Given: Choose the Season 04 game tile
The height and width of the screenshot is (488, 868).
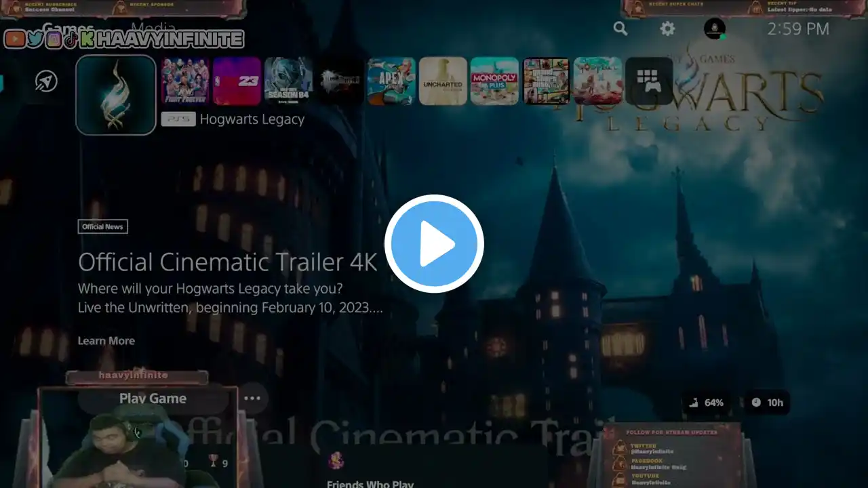Looking at the screenshot, I should pos(289,81).
